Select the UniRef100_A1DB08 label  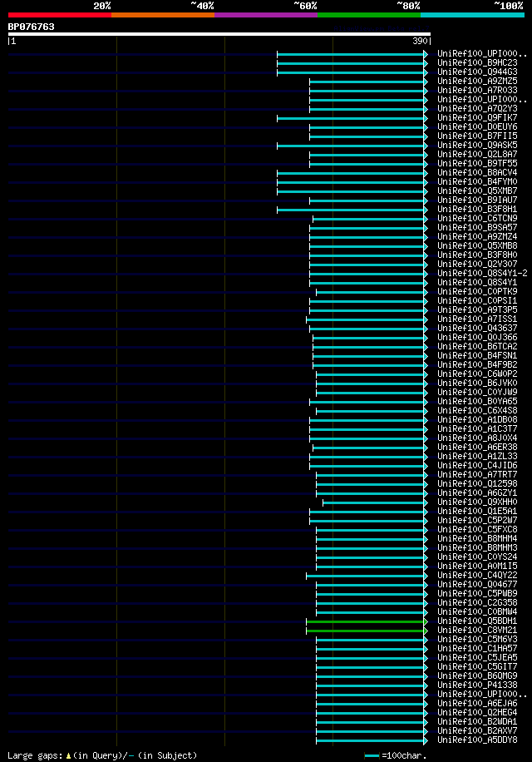coord(477,420)
